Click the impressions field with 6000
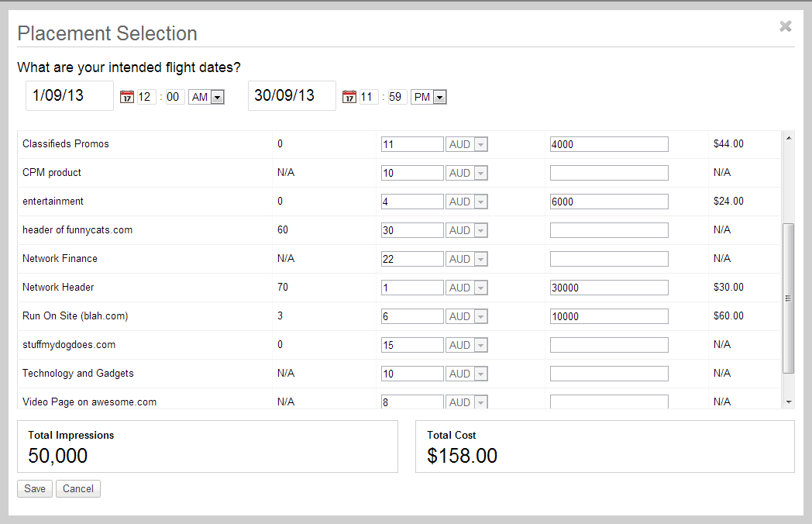 609,202
